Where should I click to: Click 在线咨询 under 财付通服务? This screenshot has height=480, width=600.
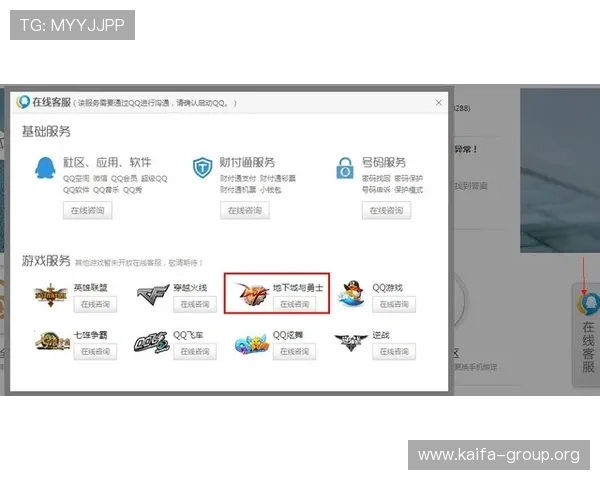click(245, 211)
